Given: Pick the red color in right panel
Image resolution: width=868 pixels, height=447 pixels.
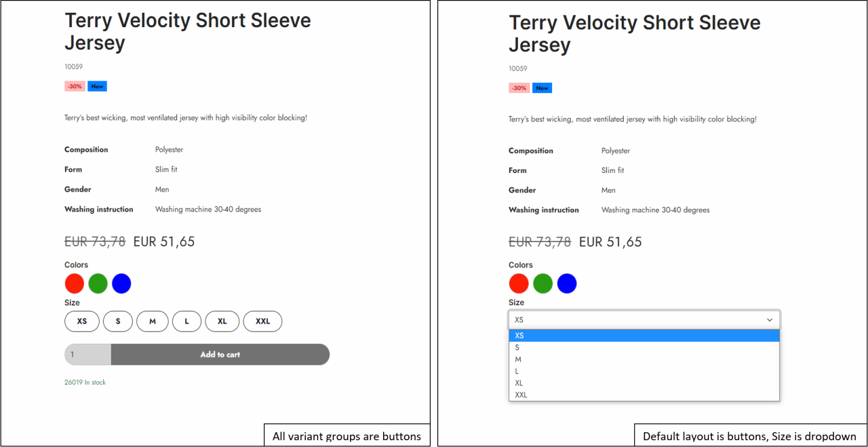Looking at the screenshot, I should click(519, 284).
